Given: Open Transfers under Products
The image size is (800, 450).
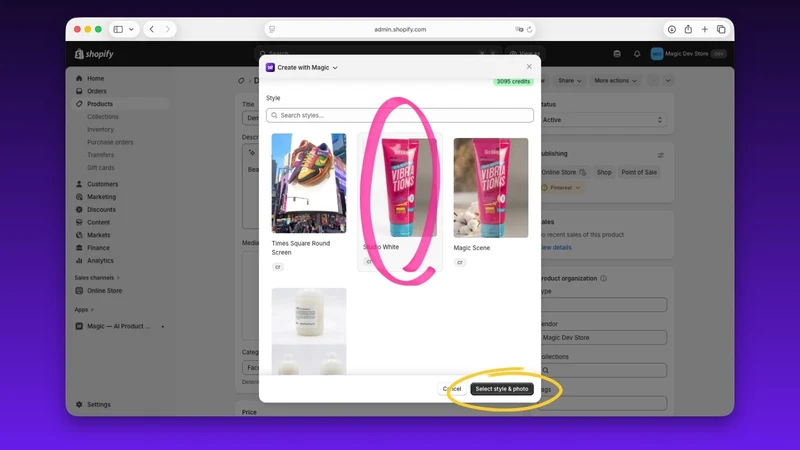Looking at the screenshot, I should 101,155.
